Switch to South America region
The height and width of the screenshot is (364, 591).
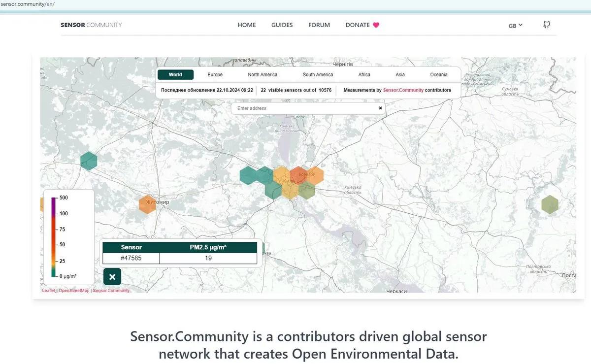coord(318,75)
